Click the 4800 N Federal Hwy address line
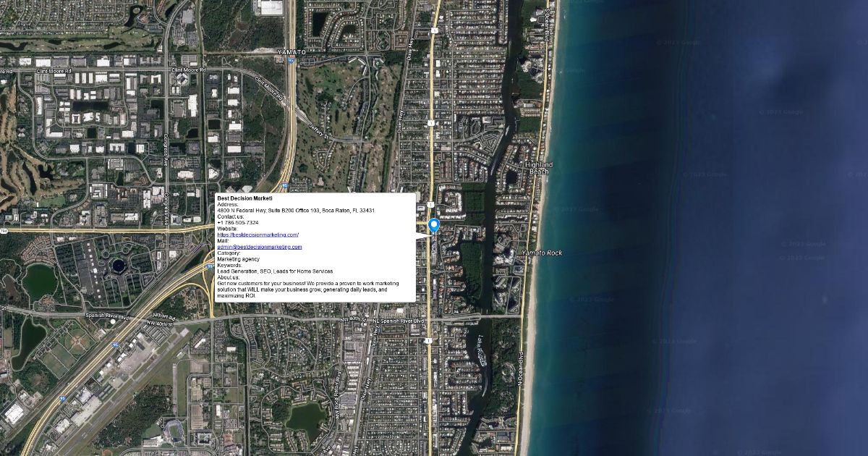Image resolution: width=868 pixels, height=456 pixels. pos(296,211)
